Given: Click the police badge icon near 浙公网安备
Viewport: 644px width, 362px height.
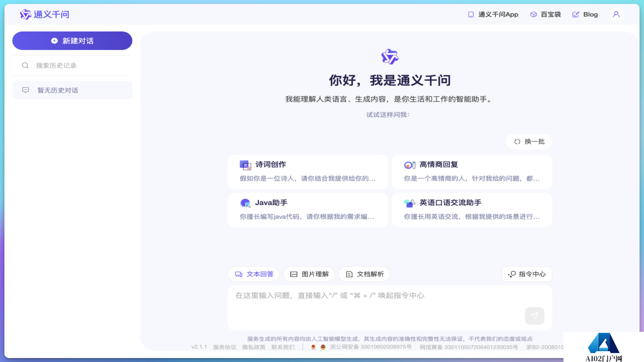Looking at the screenshot, I should (x=323, y=347).
